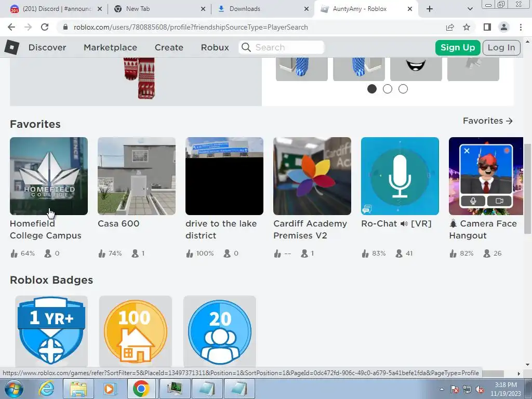The width and height of the screenshot is (532, 399).
Task: Open the Favorites arrow link
Action: (487, 121)
